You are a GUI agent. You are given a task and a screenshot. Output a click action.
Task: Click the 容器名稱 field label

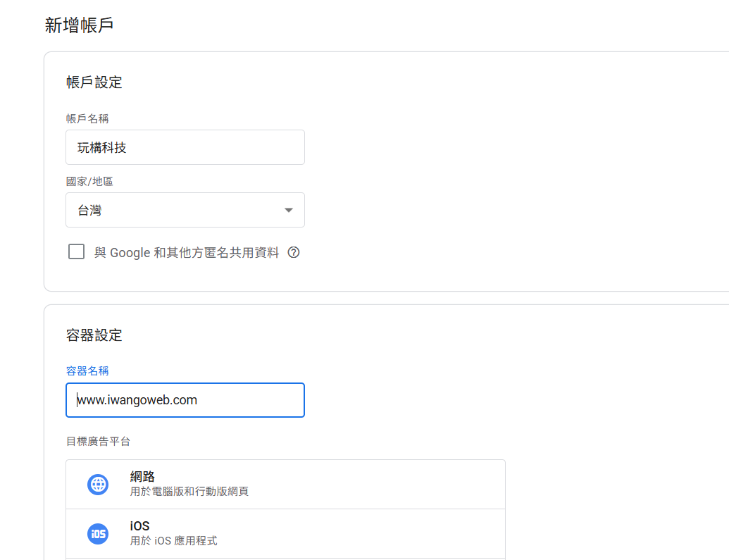pyautogui.click(x=87, y=371)
